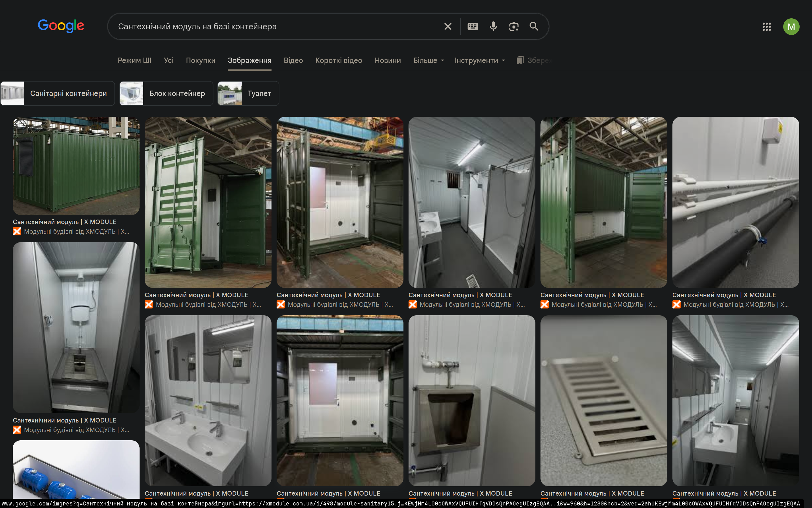This screenshot has width=812, height=508.
Task: Open saved items bookmark icon
Action: point(520,60)
